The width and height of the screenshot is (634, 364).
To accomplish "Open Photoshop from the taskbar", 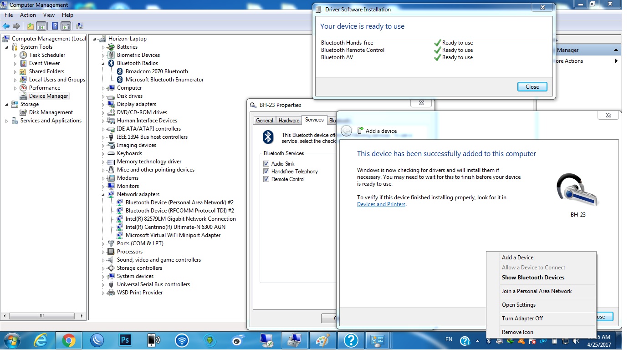I will tap(125, 340).
